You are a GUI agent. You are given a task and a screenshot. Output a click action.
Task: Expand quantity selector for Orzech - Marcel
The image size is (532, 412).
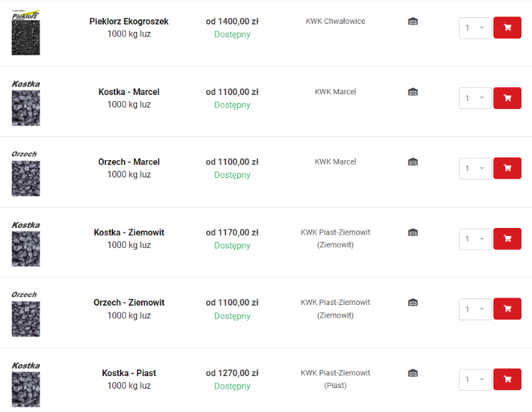click(x=475, y=168)
